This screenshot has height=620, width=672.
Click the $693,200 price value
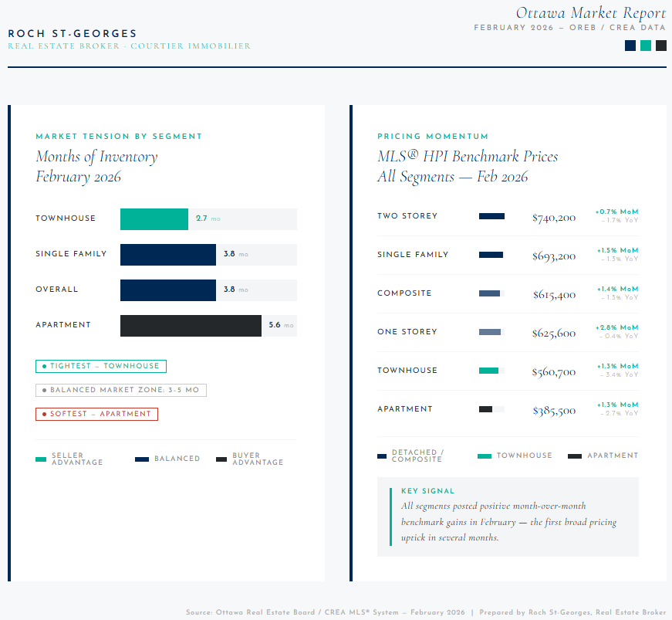[554, 256]
